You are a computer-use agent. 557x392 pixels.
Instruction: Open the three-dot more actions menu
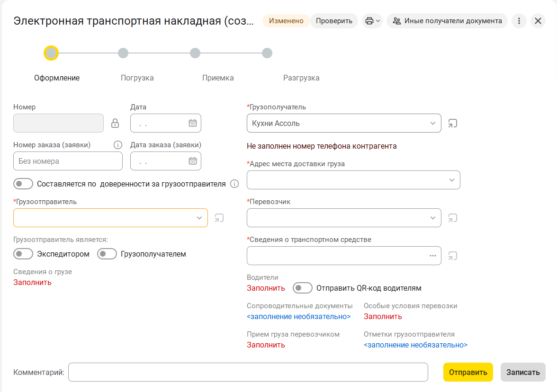[519, 21]
